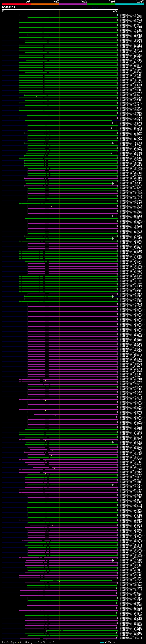
Task: Click the white query length bar
Action: point(60,10)
